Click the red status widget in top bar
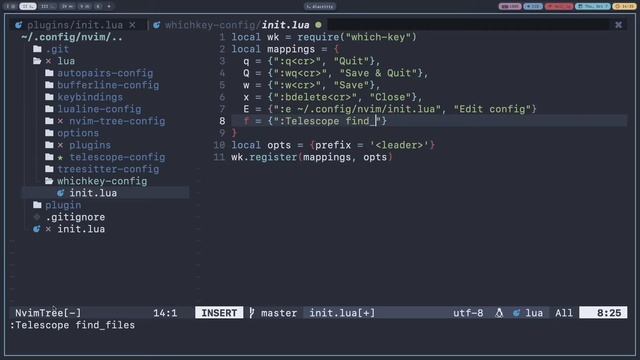 tap(559, 6)
